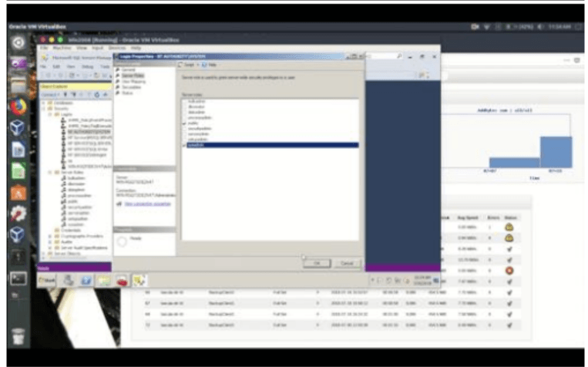The height and width of the screenshot is (367, 588).
Task: Collapse the Security node in Object Explorer
Action: coord(43,109)
